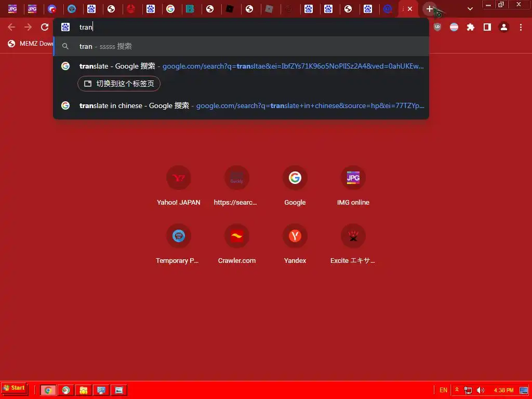Switch to the teal B icon tab
Image resolution: width=532 pixels, height=399 pixels.
coord(190,9)
